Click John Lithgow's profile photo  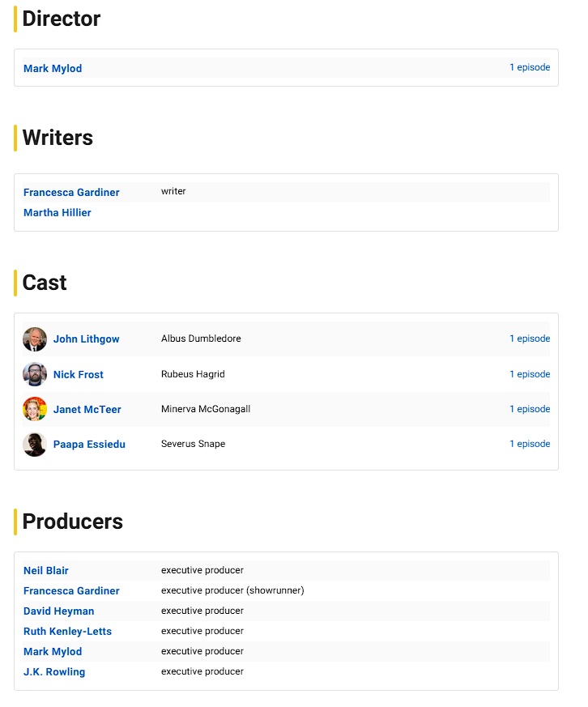click(x=35, y=339)
